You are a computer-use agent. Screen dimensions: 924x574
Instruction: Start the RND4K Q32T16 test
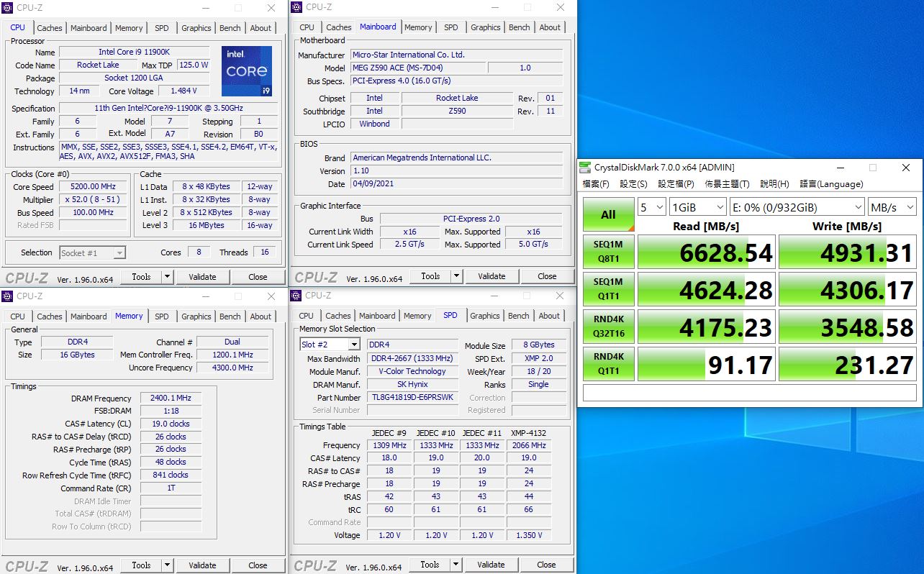[x=608, y=326]
